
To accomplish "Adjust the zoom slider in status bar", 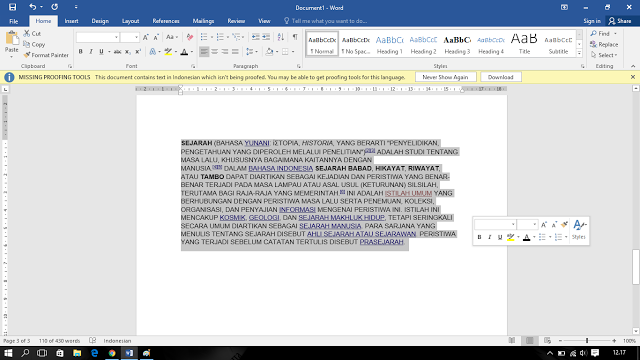I will (x=587, y=340).
